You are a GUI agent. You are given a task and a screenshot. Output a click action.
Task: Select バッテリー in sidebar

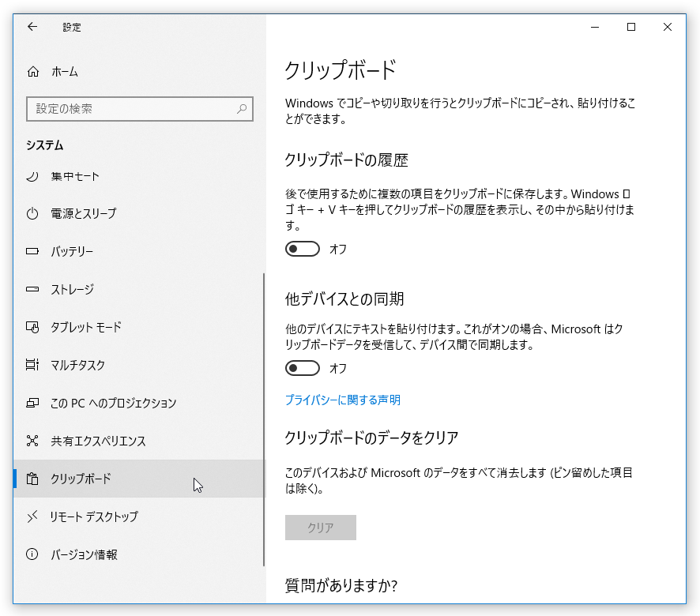138,251
